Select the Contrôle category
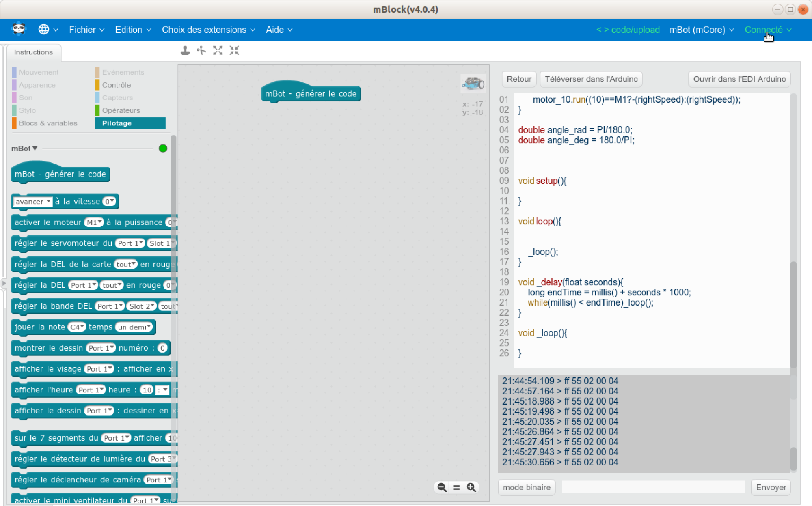The height and width of the screenshot is (506, 812). pos(116,85)
